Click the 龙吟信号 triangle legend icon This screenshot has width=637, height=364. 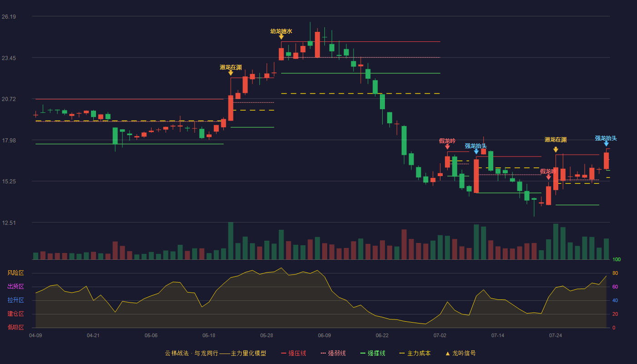click(448, 353)
